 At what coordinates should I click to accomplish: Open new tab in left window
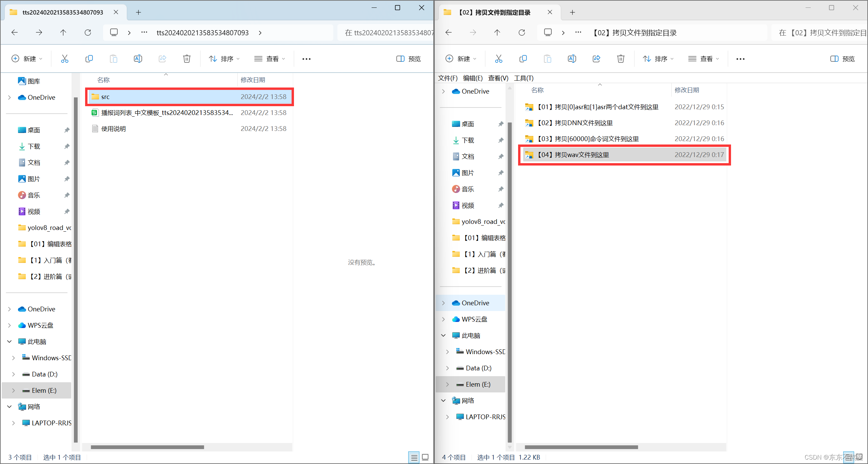click(138, 13)
